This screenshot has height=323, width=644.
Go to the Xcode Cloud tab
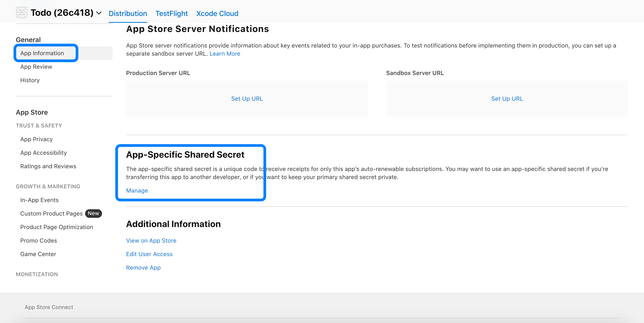(217, 14)
